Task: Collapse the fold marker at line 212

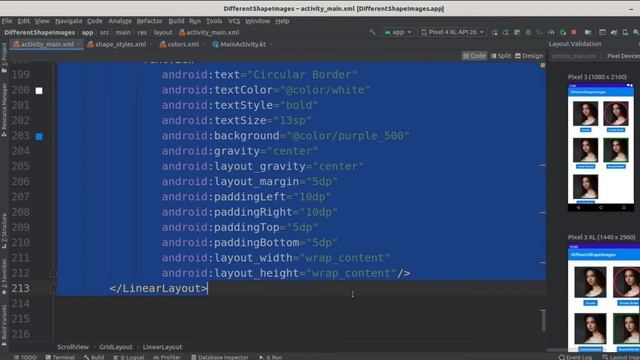Action: point(53,273)
